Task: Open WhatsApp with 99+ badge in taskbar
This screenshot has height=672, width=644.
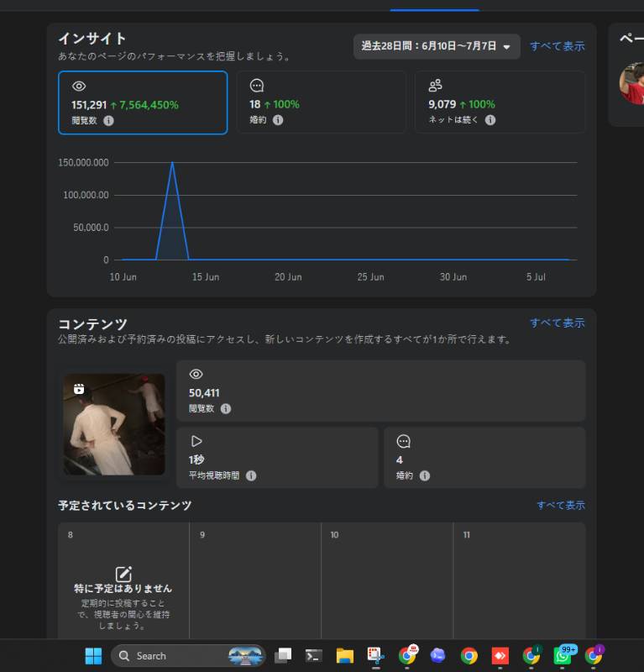Action: point(563,655)
